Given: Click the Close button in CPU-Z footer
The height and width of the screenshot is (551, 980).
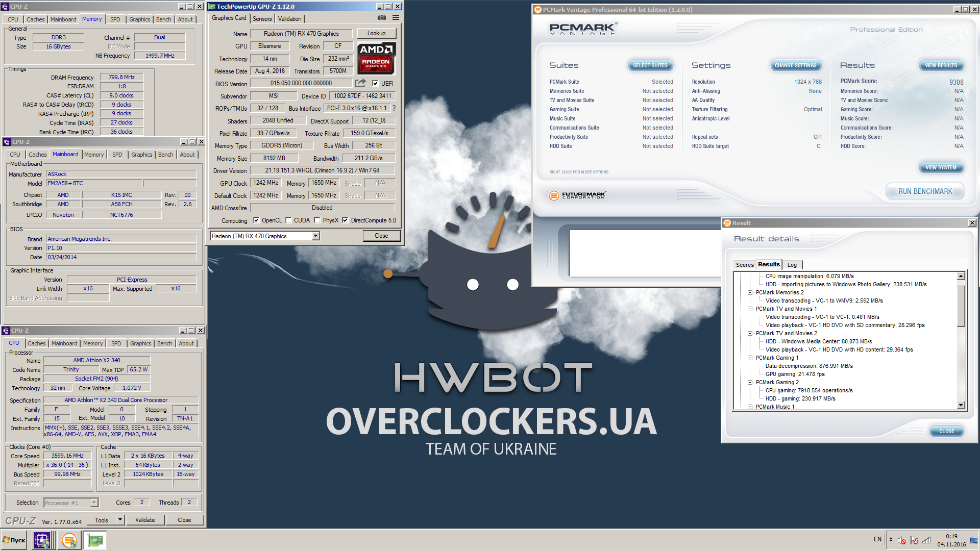Looking at the screenshot, I should point(184,520).
